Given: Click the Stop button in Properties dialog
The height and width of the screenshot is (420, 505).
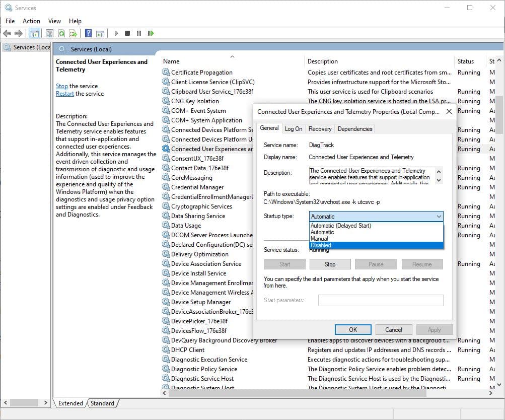Looking at the screenshot, I should pos(330,264).
